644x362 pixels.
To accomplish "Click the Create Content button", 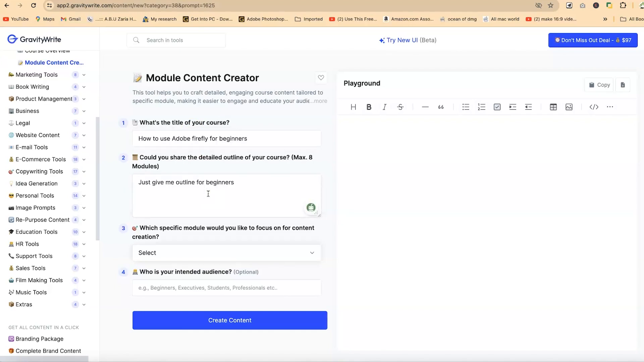I will [230, 320].
